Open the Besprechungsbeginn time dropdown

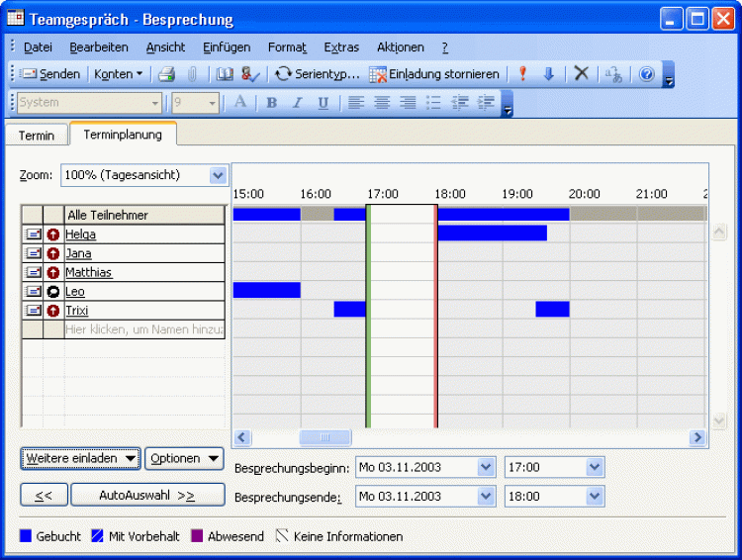[x=594, y=467]
